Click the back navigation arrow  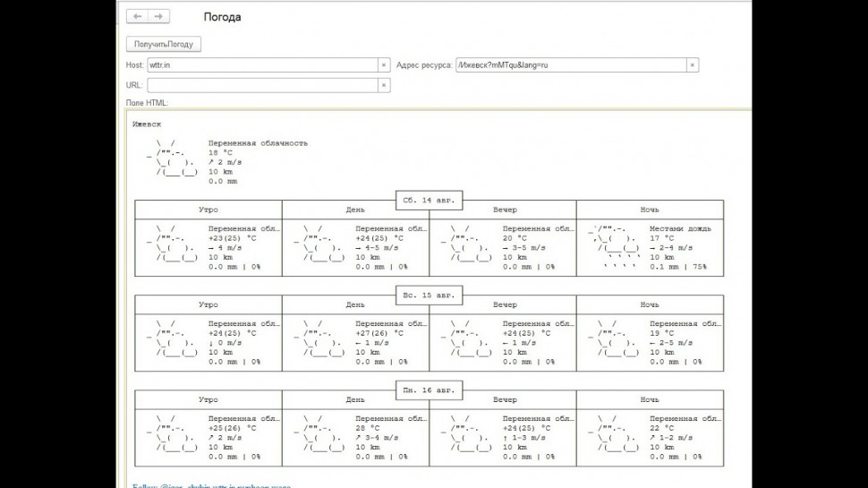[x=138, y=17]
